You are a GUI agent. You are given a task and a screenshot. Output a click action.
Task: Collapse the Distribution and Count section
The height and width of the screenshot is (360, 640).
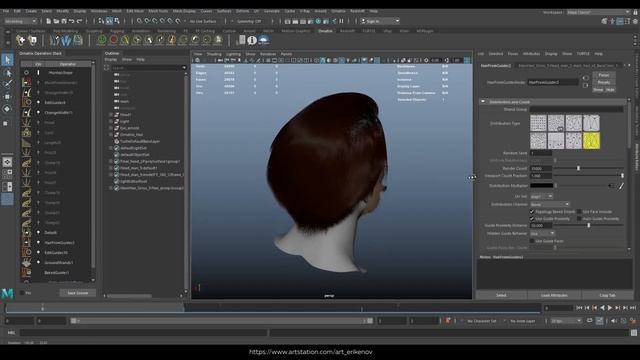click(x=483, y=102)
